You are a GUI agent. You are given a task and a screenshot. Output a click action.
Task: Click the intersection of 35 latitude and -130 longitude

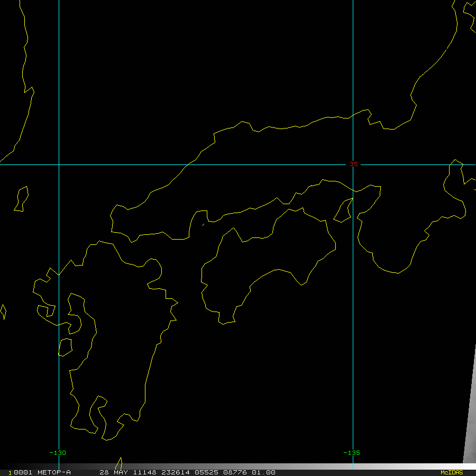coord(59,164)
